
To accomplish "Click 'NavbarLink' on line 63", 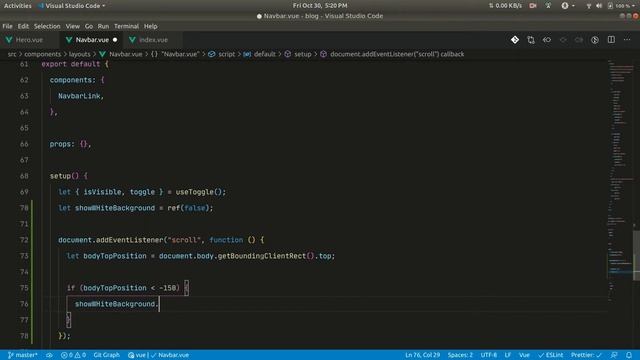I will click(79, 96).
